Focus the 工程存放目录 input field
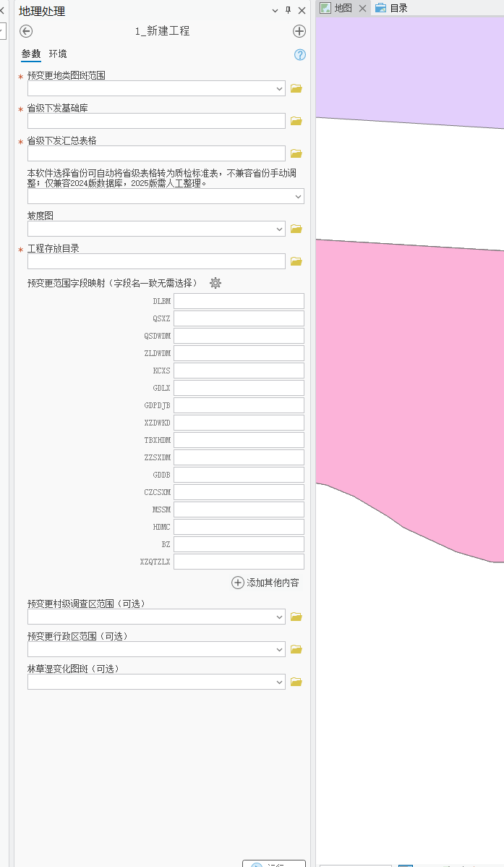504x867 pixels. pyautogui.click(x=156, y=261)
